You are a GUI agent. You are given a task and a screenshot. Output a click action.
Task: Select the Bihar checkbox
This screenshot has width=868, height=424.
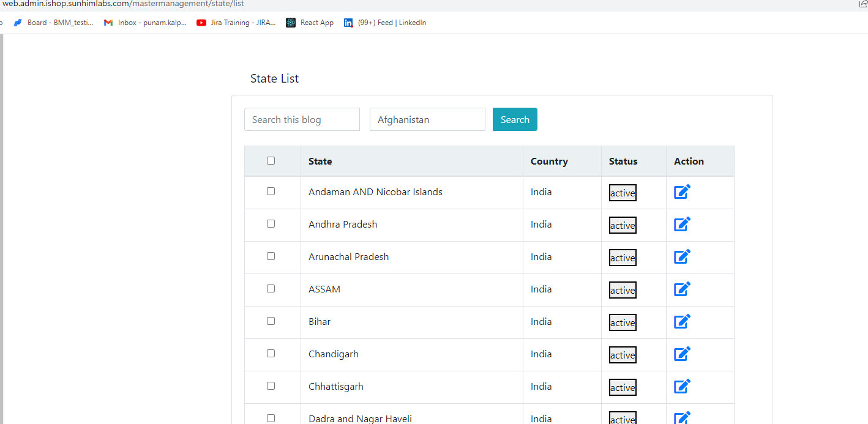click(x=271, y=321)
